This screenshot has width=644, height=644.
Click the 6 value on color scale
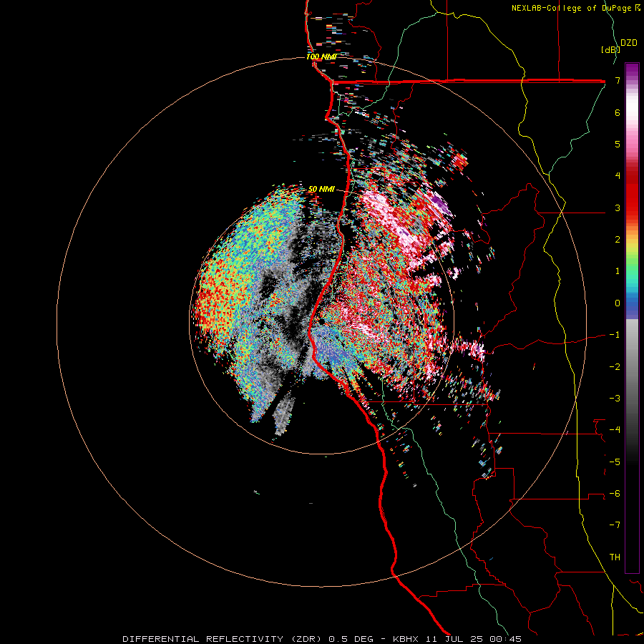(618, 112)
